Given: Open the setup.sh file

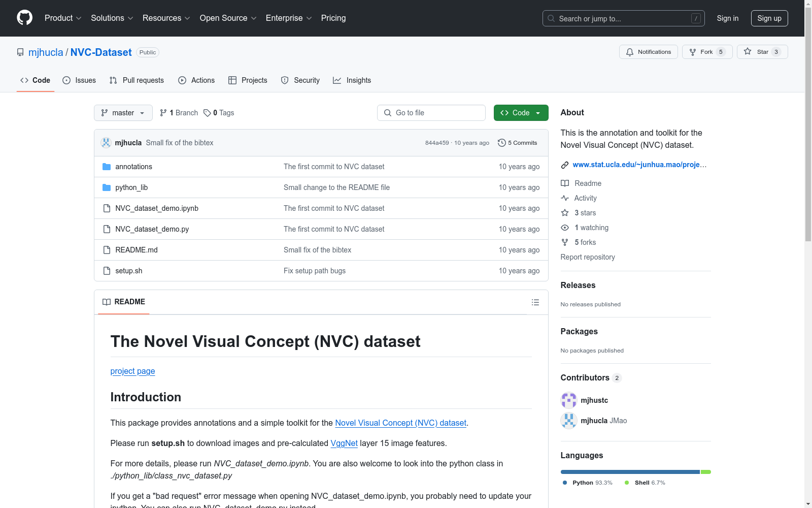Looking at the screenshot, I should coord(129,271).
